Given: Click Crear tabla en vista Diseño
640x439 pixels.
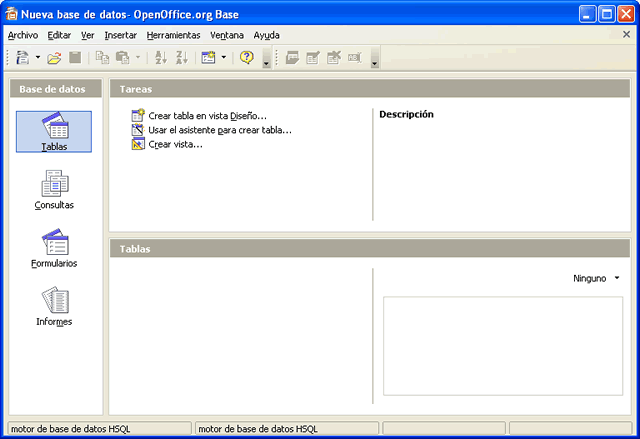Looking at the screenshot, I should (x=207, y=116).
